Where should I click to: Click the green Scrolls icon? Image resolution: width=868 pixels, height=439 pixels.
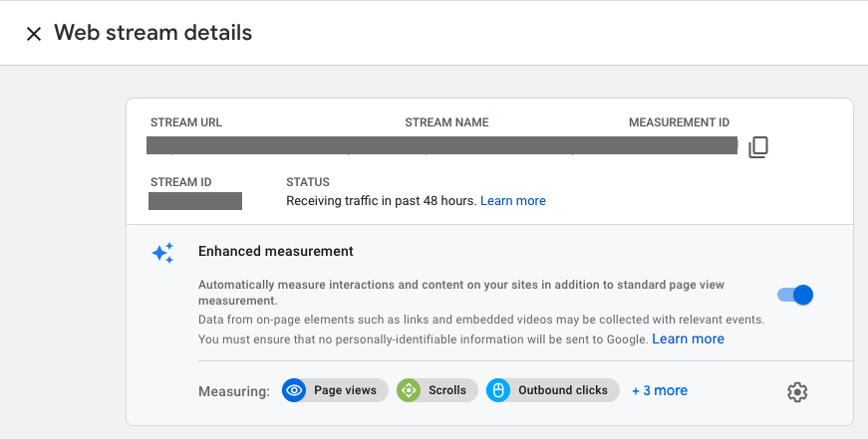coord(409,390)
